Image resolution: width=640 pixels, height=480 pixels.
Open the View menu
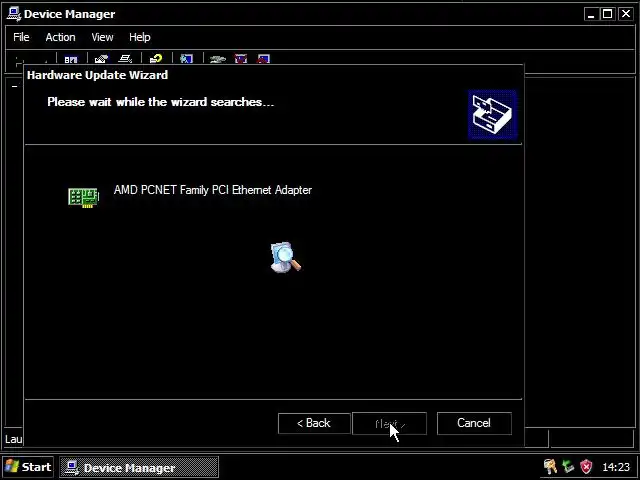point(102,37)
